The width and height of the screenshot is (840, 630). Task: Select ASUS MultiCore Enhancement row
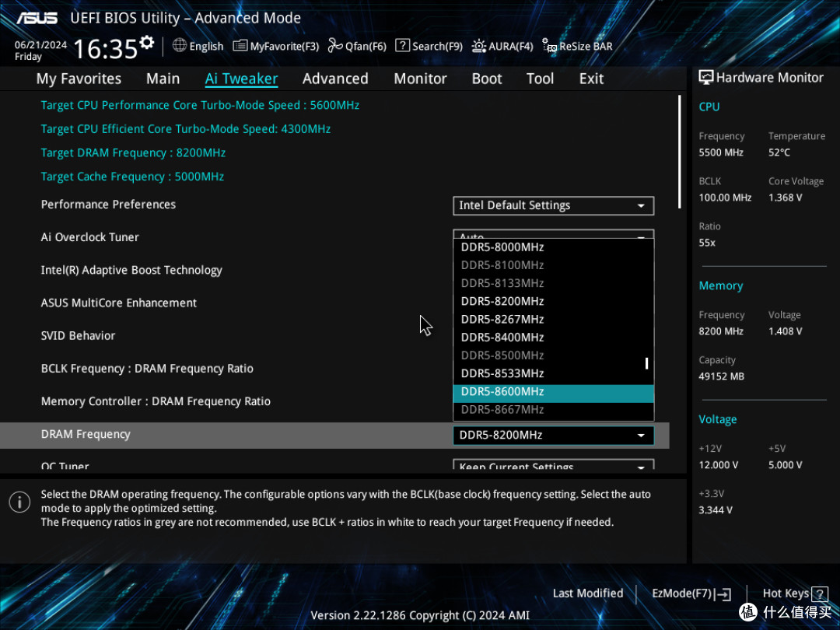[119, 303]
